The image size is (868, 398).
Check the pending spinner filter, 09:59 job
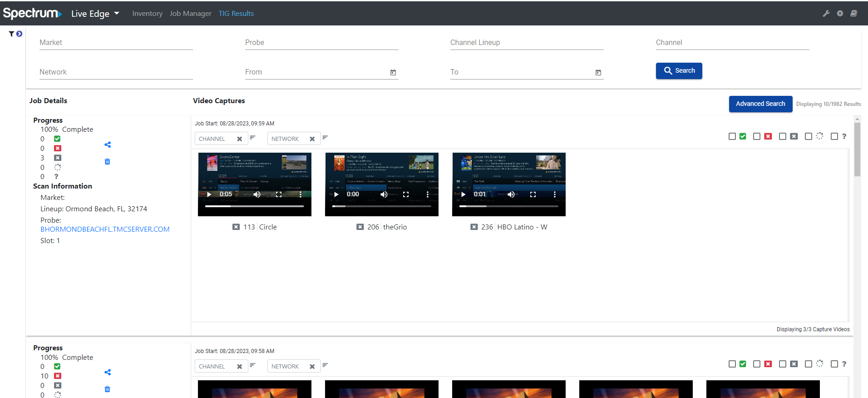click(809, 136)
